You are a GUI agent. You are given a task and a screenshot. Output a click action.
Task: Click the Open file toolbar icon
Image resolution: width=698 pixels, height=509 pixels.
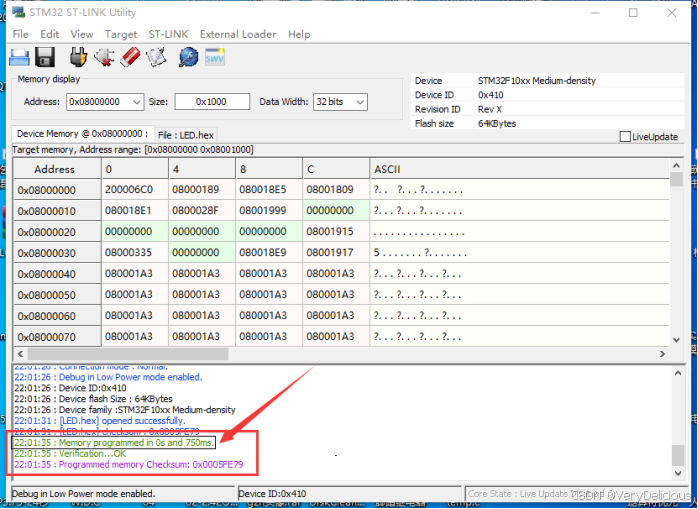tap(20, 57)
